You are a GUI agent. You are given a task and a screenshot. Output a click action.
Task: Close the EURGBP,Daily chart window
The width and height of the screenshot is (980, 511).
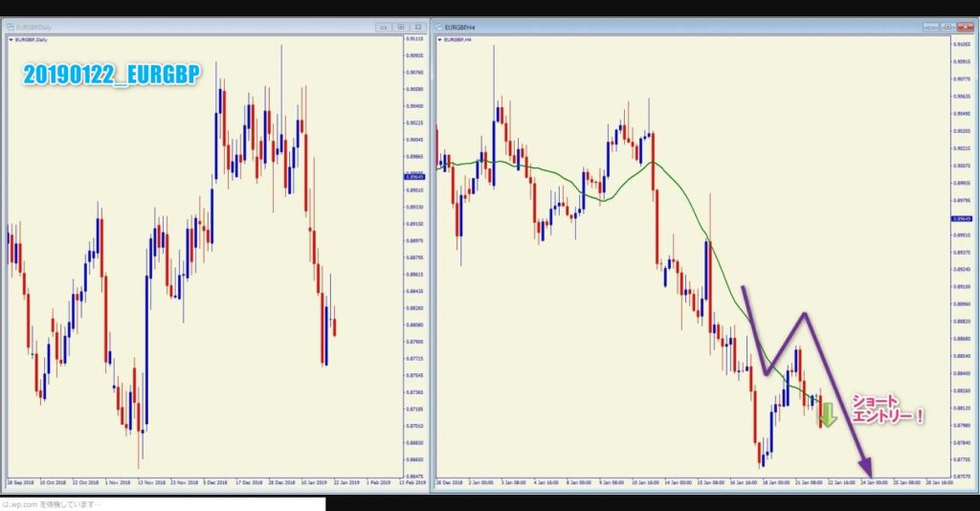[418, 27]
